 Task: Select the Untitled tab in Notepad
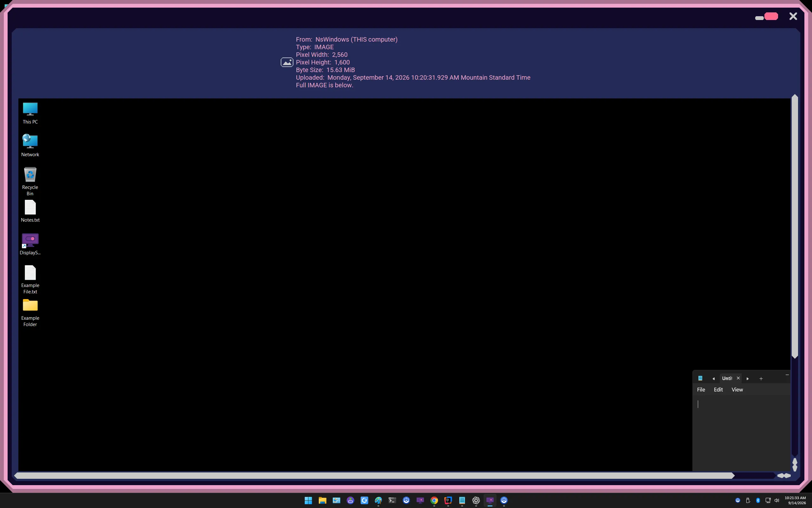pos(727,378)
